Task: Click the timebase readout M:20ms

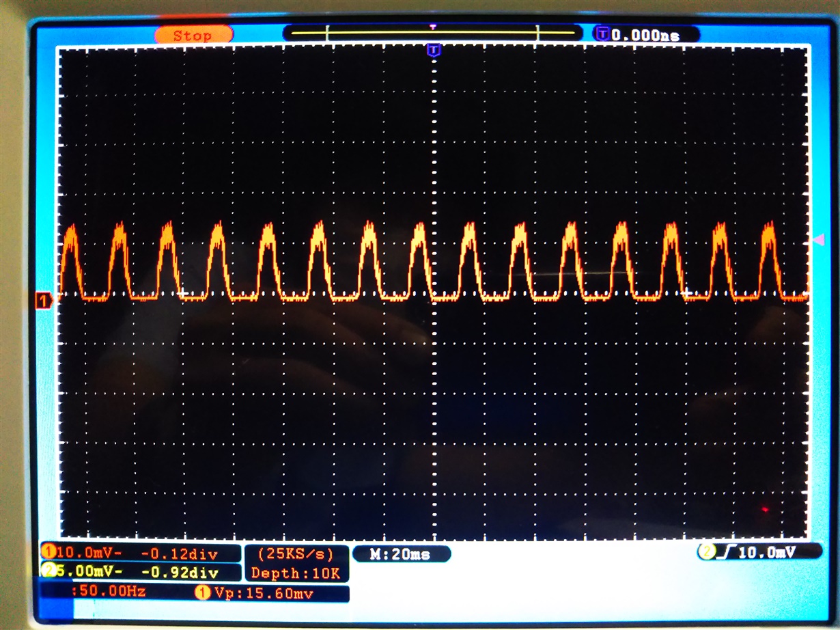Action: 400,554
